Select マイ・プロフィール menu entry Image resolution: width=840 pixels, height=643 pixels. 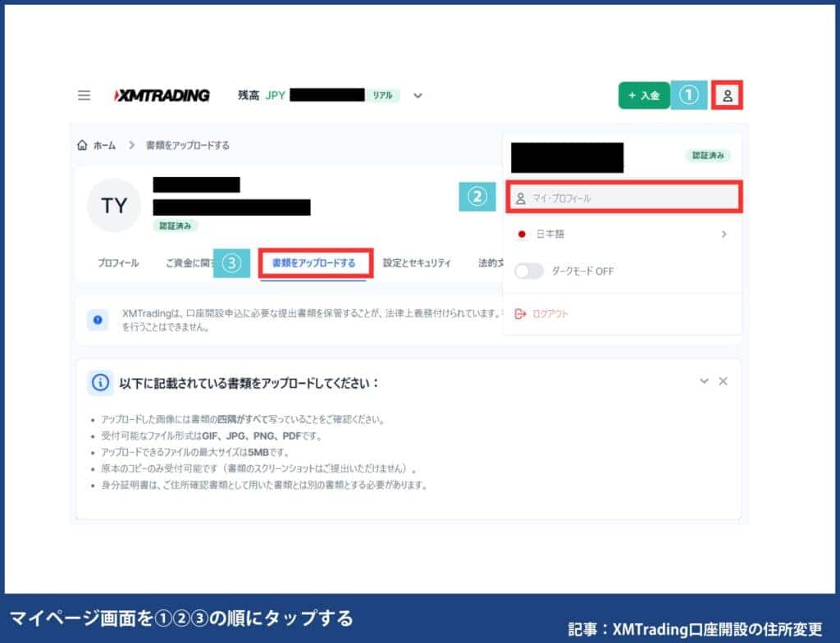pyautogui.click(x=623, y=198)
